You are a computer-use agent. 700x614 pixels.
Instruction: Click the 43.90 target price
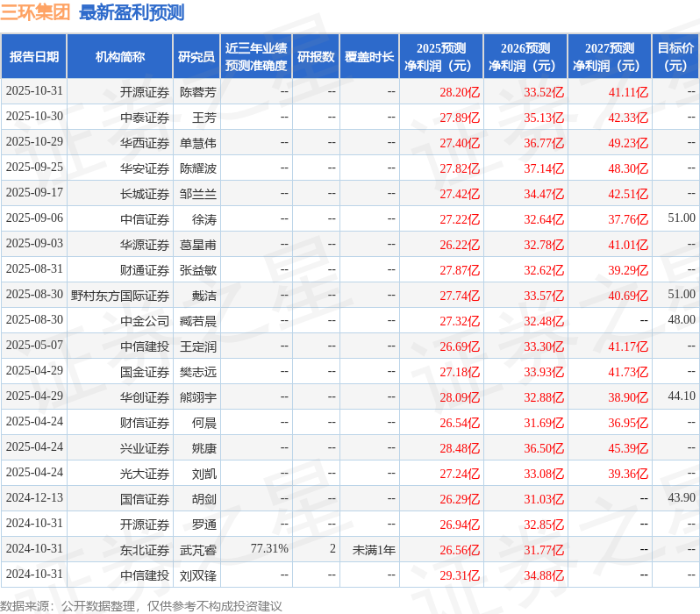pyautogui.click(x=682, y=498)
